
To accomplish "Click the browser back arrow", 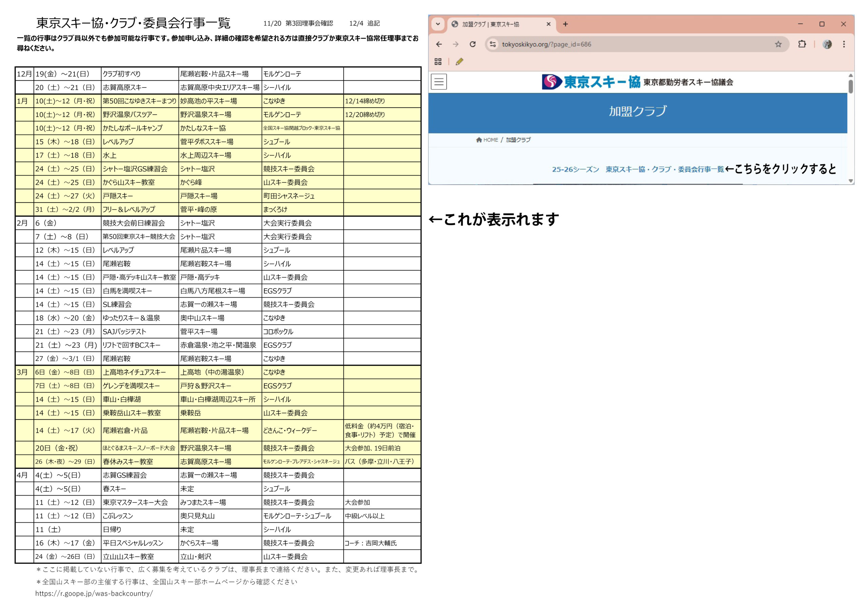I will (x=439, y=44).
